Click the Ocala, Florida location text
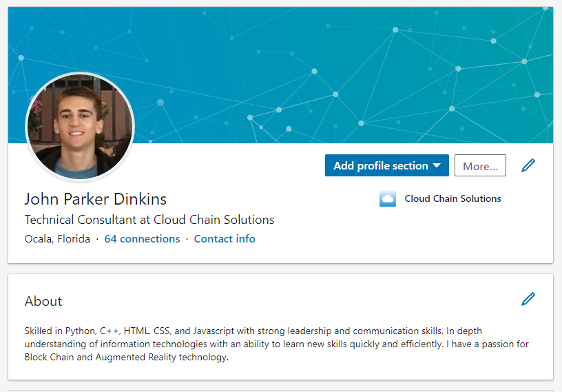This screenshot has height=392, width=562. click(57, 239)
